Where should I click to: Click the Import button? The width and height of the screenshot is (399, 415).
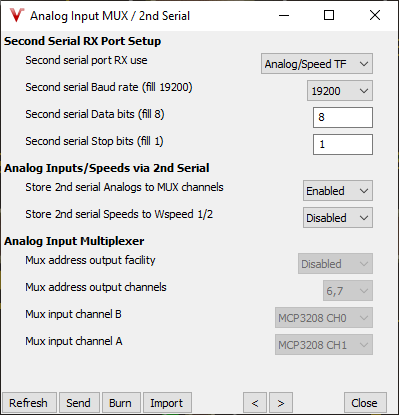(167, 403)
